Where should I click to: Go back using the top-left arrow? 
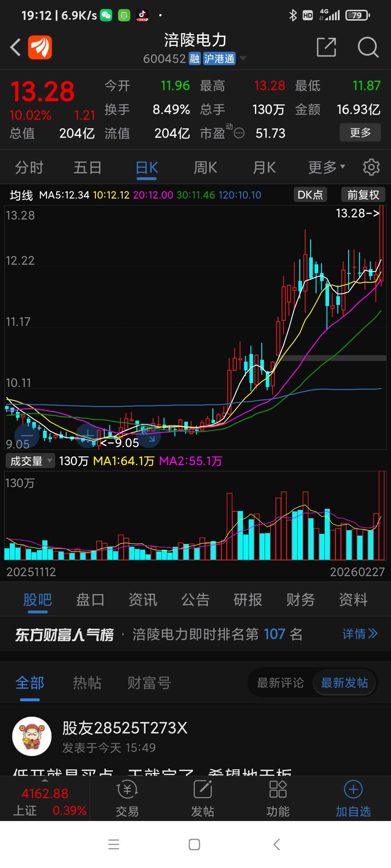pyautogui.click(x=15, y=47)
